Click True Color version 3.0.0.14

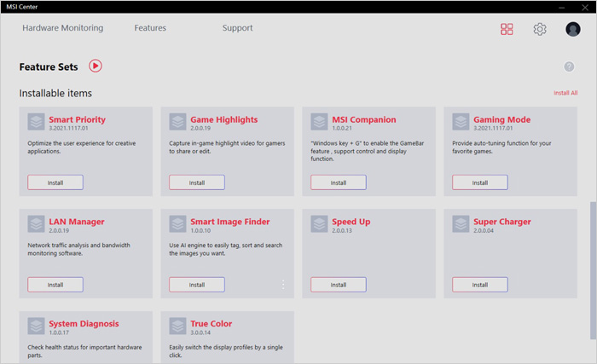(x=200, y=332)
